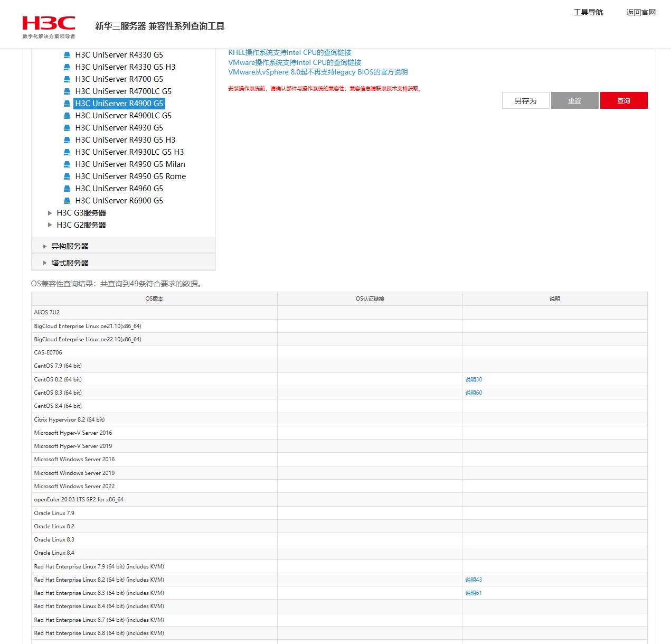The image size is (671, 644).
Task: Click Red Hat Enterprise Linux 8.8 cell
Action: tap(154, 633)
